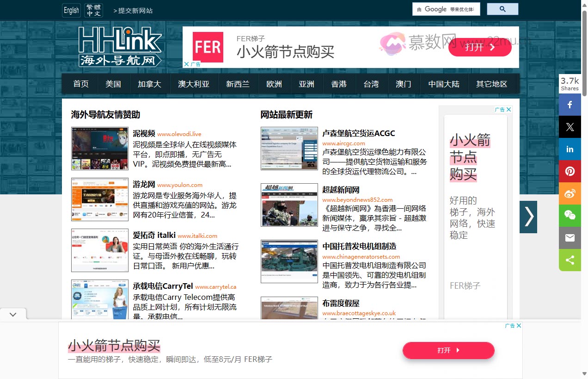Click the Google search magnifier button

(502, 8)
